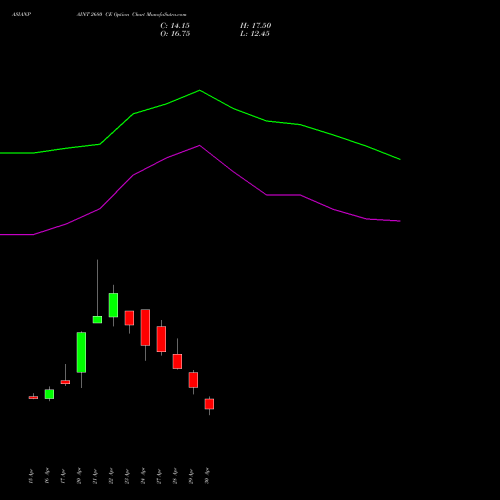The height and width of the screenshot is (500, 500).
Task: Select the 22 Apr date label
Action: click(111, 476)
